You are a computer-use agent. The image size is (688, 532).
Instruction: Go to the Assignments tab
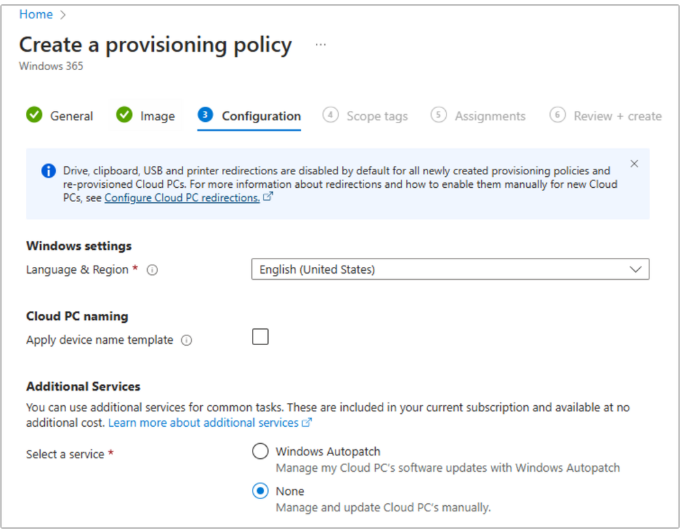click(x=489, y=116)
